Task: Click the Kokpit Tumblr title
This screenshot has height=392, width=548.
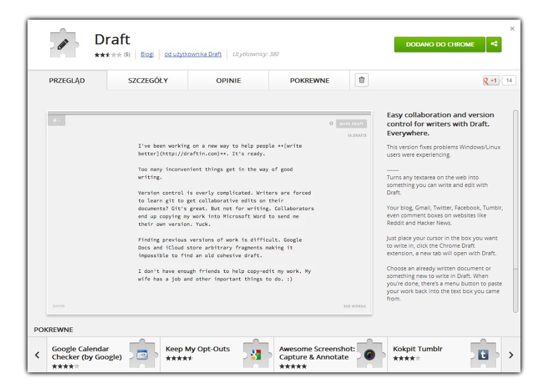Action: point(418,349)
